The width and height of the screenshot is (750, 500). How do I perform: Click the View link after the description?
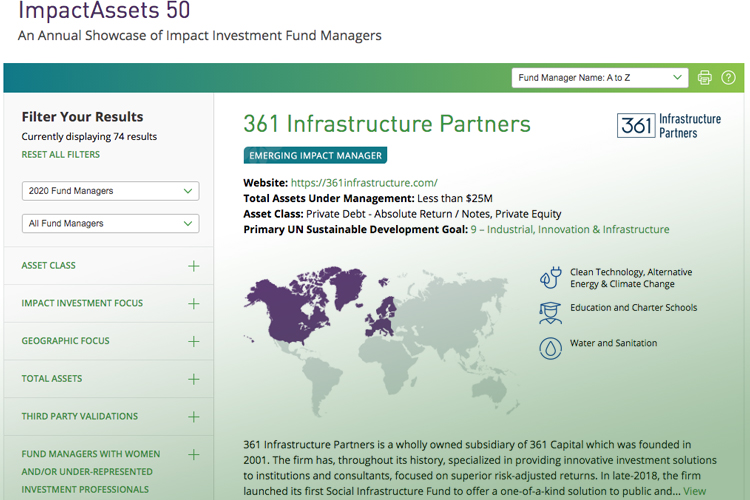click(x=695, y=491)
